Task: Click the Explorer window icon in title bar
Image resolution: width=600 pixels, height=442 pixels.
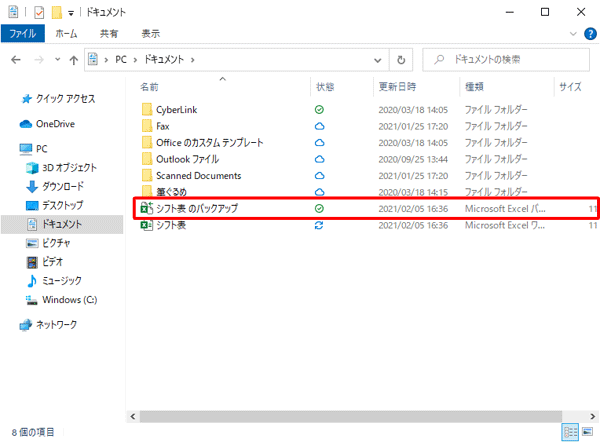Action: [x=13, y=12]
